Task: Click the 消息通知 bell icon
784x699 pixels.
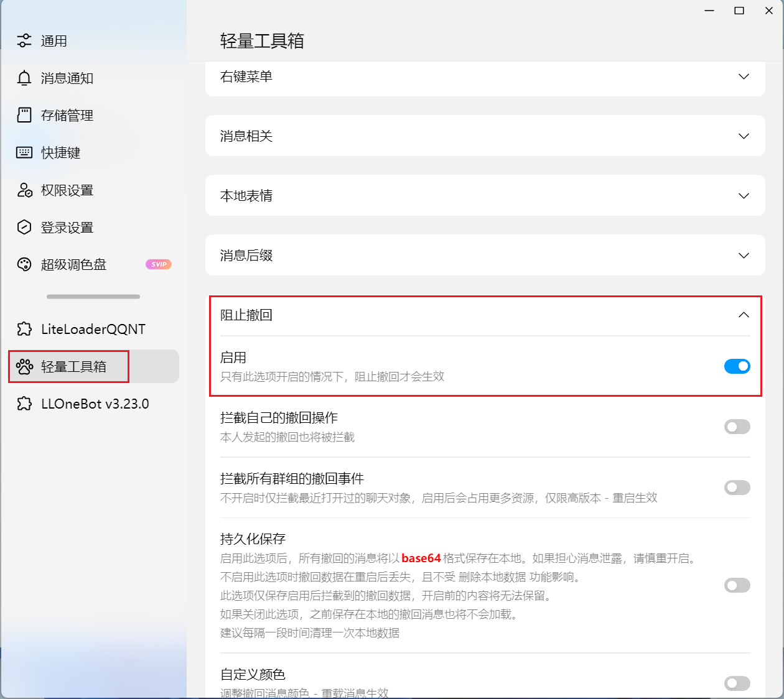Action: [24, 78]
